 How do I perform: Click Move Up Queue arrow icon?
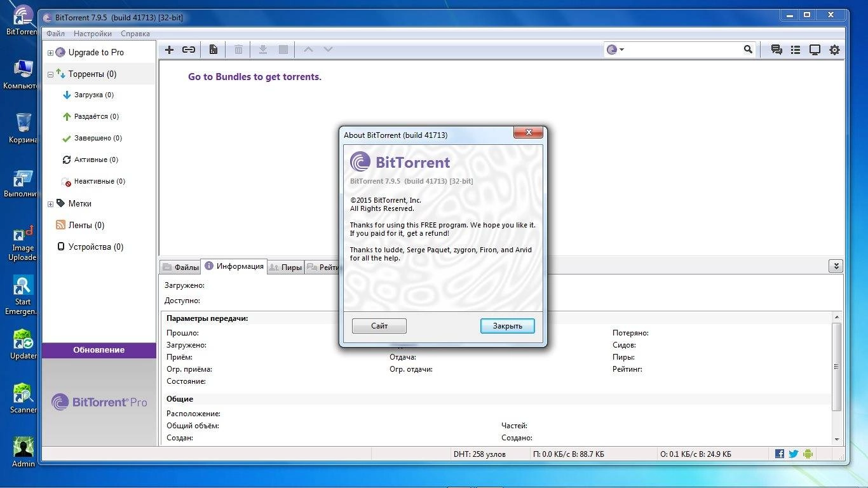coord(308,50)
